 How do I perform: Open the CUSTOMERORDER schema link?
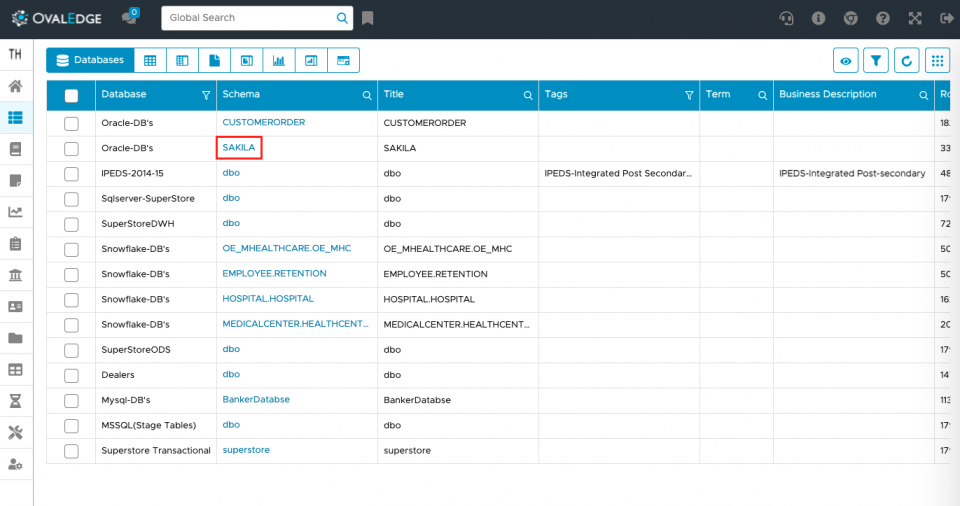(x=264, y=123)
